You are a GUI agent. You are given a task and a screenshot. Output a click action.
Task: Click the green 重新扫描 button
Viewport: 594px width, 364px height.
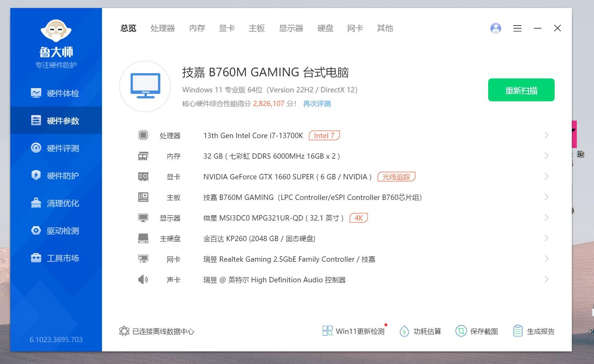tap(521, 90)
